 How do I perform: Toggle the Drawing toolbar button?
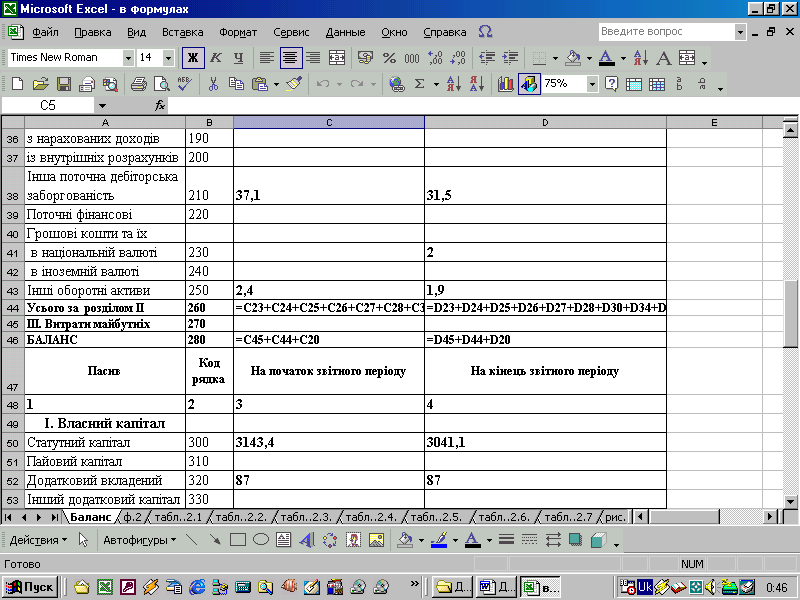529,84
